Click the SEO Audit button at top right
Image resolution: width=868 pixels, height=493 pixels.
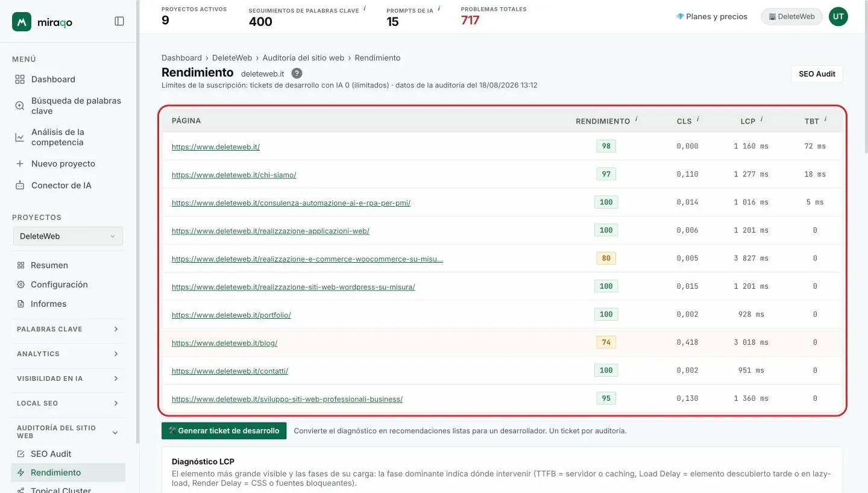pos(817,74)
